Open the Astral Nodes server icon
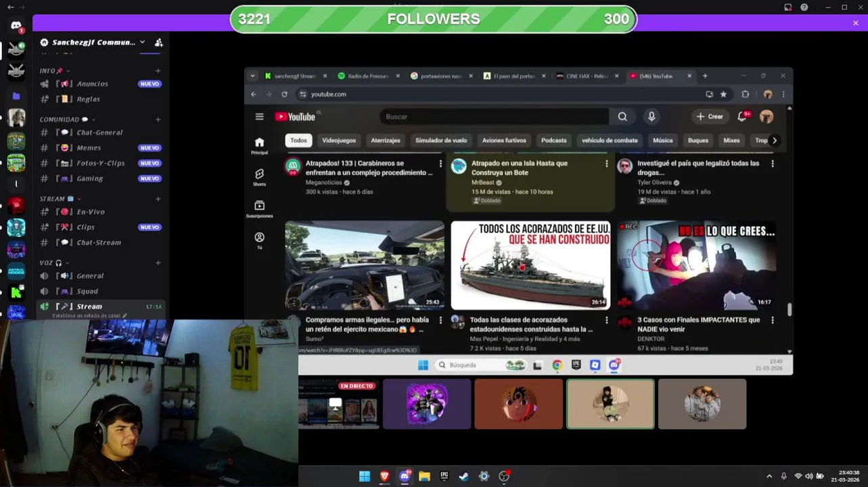The height and width of the screenshot is (487, 868). [x=16, y=271]
